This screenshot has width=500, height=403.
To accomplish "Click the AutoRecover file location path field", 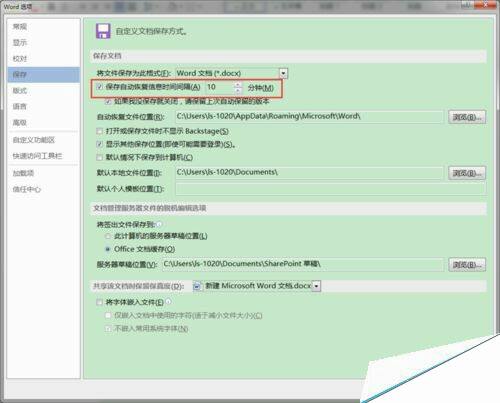I will [309, 117].
